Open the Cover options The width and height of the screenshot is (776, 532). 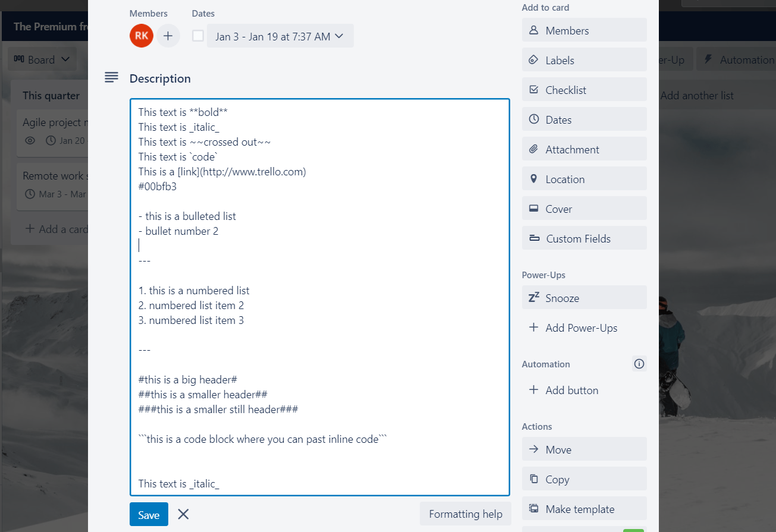tap(584, 209)
